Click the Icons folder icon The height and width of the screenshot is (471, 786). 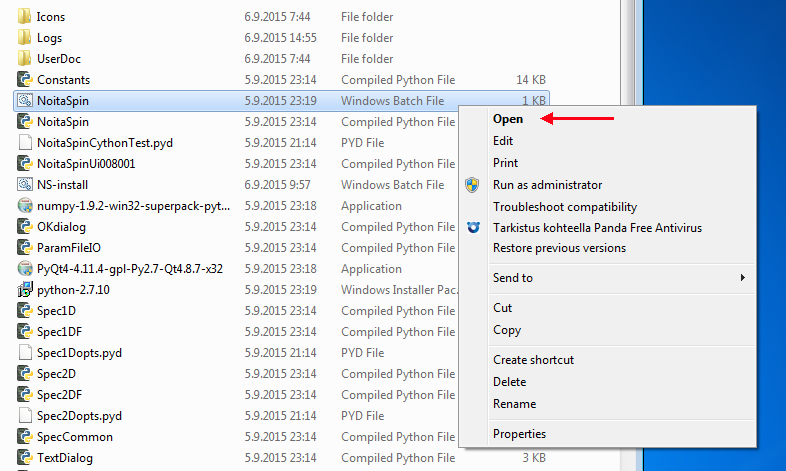pyautogui.click(x=25, y=17)
